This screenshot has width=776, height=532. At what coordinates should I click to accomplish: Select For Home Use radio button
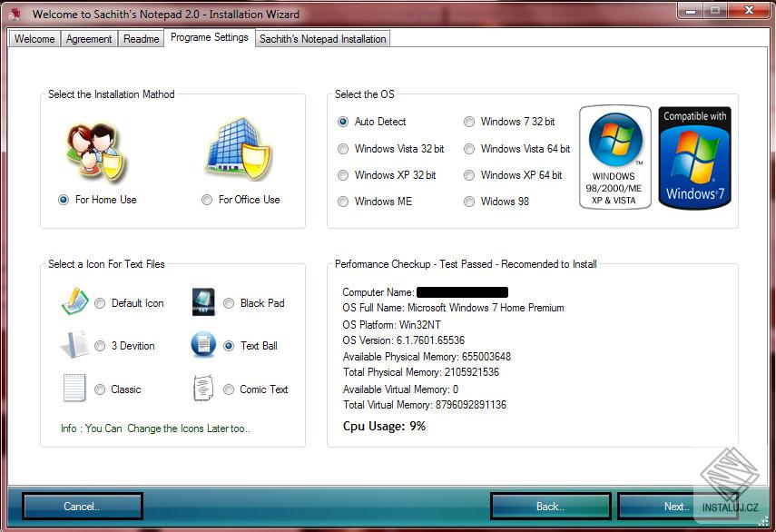click(x=64, y=200)
